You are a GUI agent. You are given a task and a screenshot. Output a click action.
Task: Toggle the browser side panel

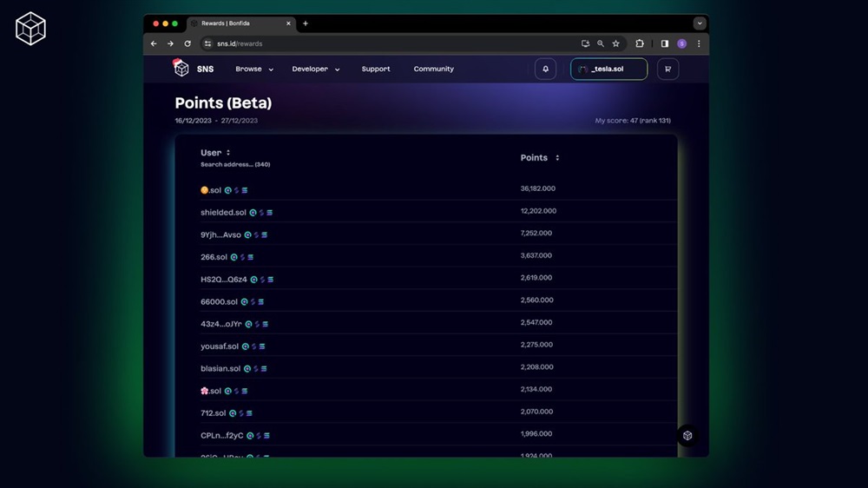pos(664,43)
